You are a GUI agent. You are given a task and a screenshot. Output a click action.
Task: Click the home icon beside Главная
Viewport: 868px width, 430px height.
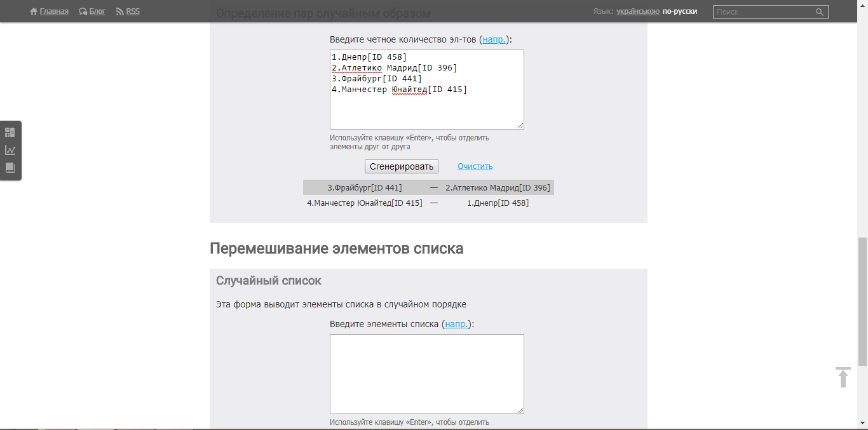(34, 11)
